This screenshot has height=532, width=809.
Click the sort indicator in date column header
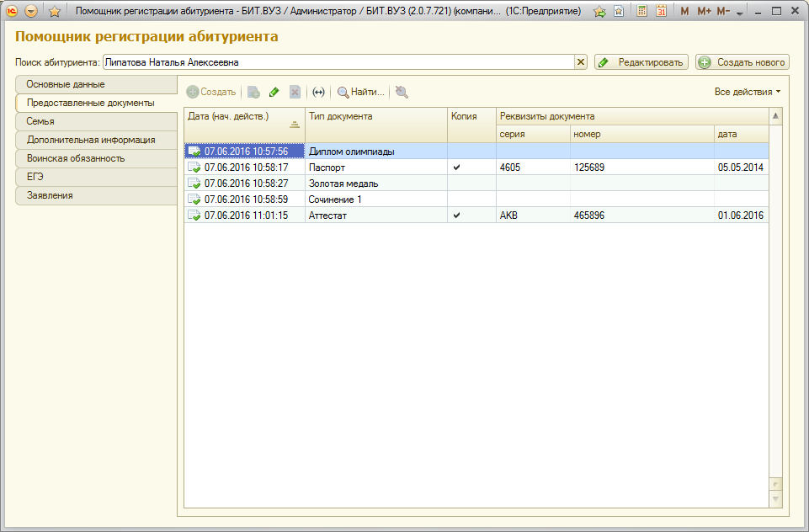[294, 125]
